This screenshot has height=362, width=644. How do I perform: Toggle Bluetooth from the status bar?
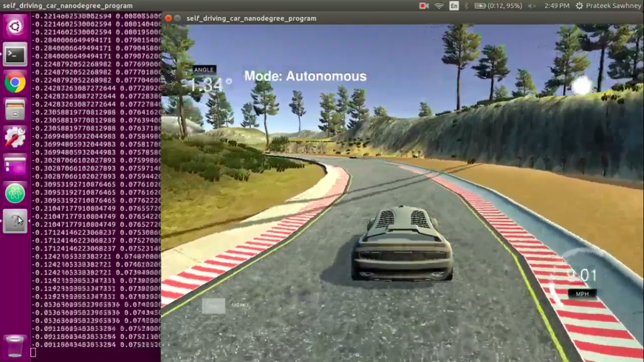465,6
